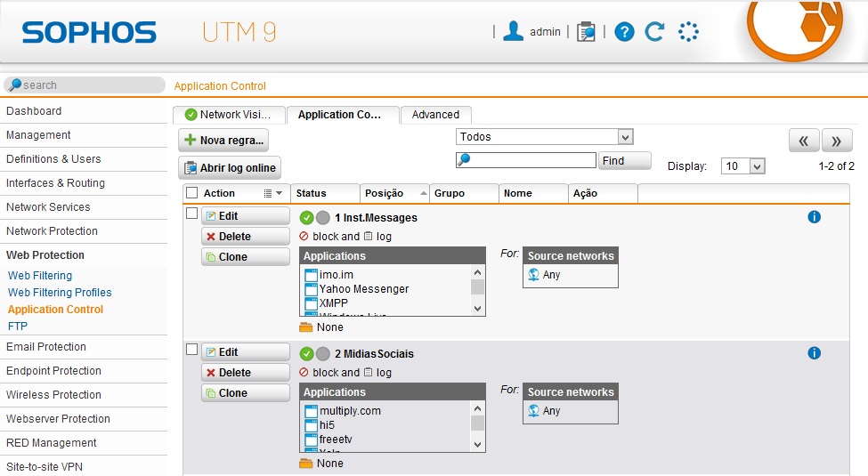The height and width of the screenshot is (476, 868).
Task: Click block symbol icon in Inst.Messages rule
Action: (304, 237)
